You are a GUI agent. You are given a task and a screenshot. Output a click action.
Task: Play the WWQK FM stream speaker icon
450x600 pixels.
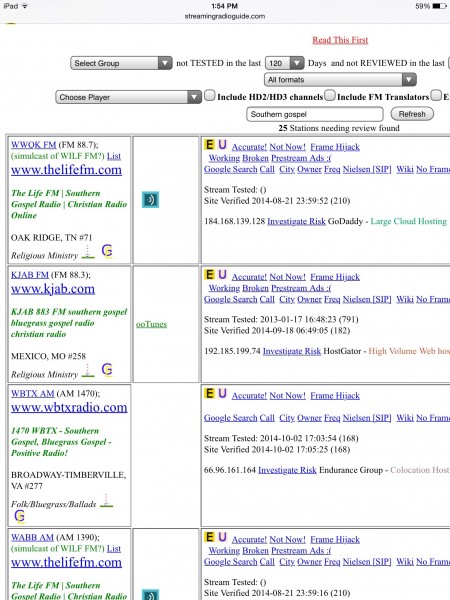click(150, 200)
